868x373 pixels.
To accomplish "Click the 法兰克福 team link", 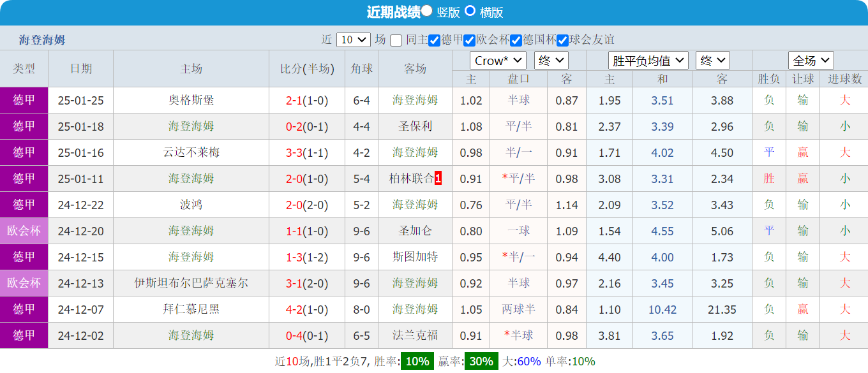I will pos(414,335).
